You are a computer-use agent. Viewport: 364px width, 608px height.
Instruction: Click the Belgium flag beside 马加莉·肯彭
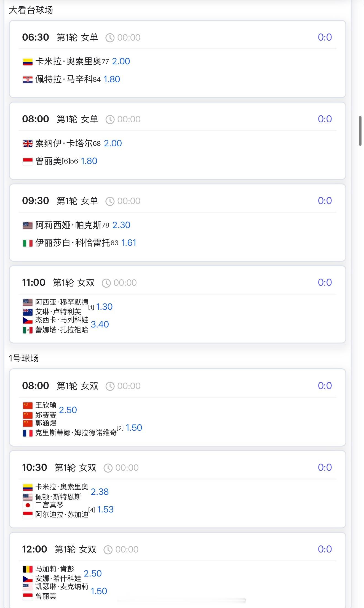tap(28, 569)
